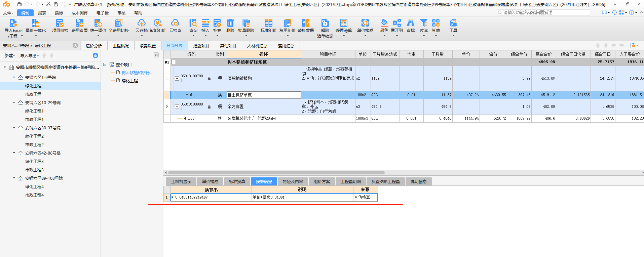Collapse the left navigation via circular arrow button

75,45
